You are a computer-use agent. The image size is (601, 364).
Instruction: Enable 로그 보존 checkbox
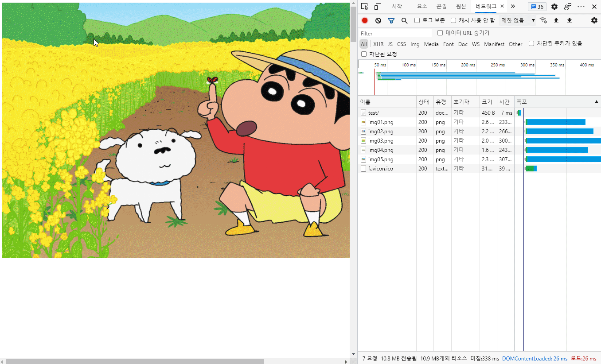(x=417, y=20)
